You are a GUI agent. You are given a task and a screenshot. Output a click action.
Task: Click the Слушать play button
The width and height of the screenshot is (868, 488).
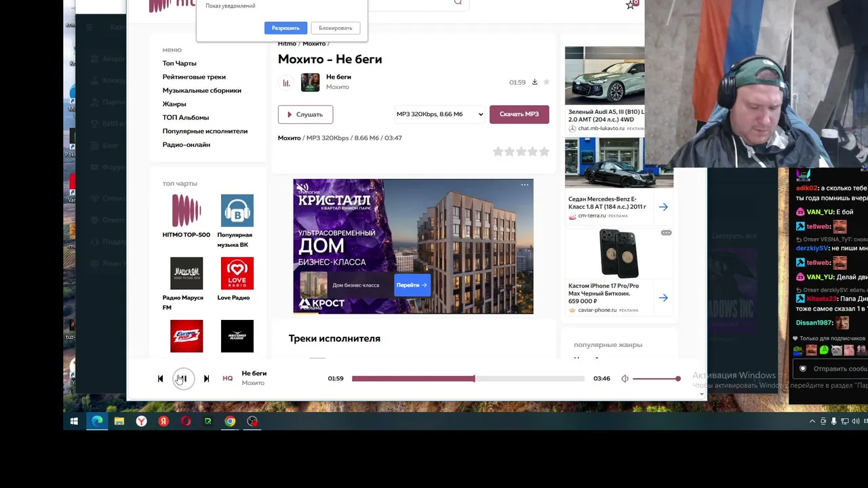click(x=305, y=115)
